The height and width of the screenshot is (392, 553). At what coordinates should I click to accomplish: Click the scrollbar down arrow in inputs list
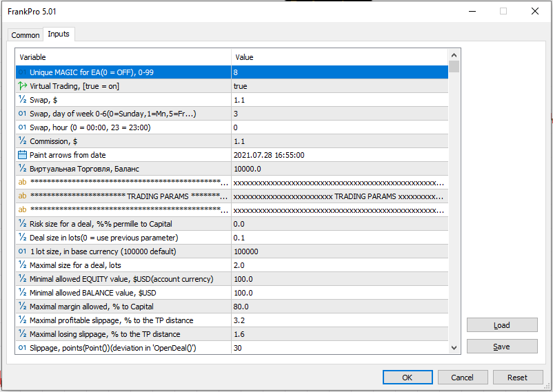pyautogui.click(x=454, y=349)
